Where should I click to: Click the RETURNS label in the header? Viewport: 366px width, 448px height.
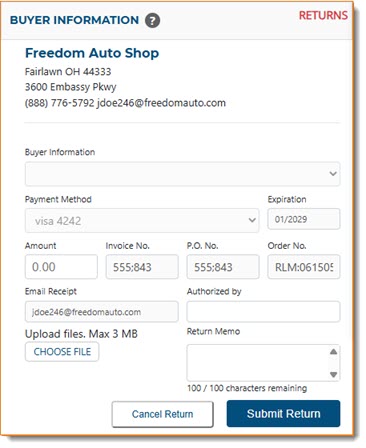(323, 15)
